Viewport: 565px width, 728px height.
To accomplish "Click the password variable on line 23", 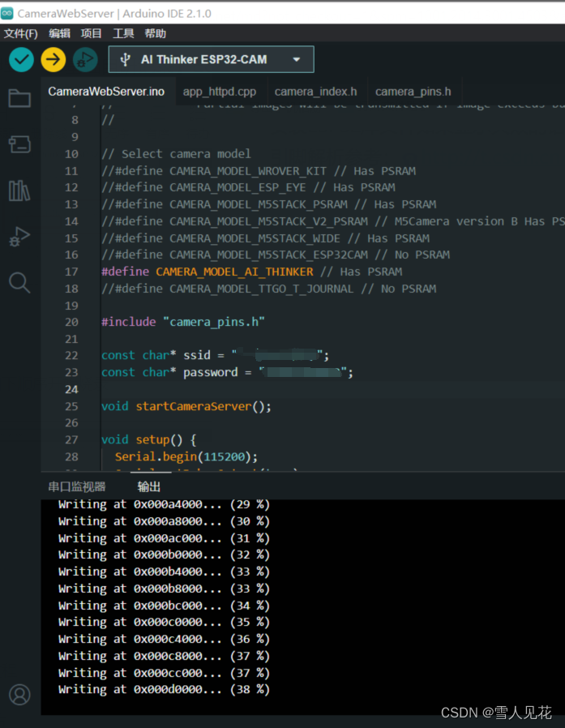I will click(x=210, y=372).
